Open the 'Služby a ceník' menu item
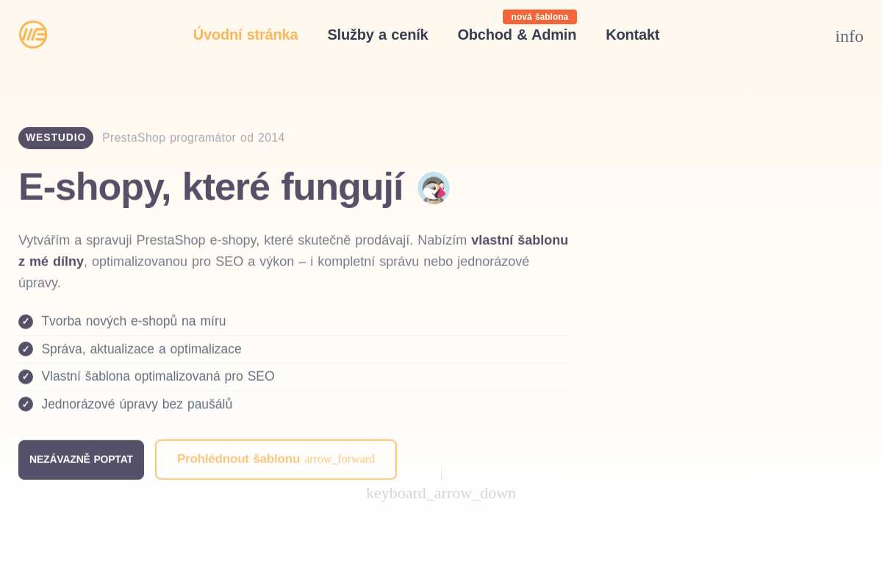The image size is (882, 588). point(378,35)
